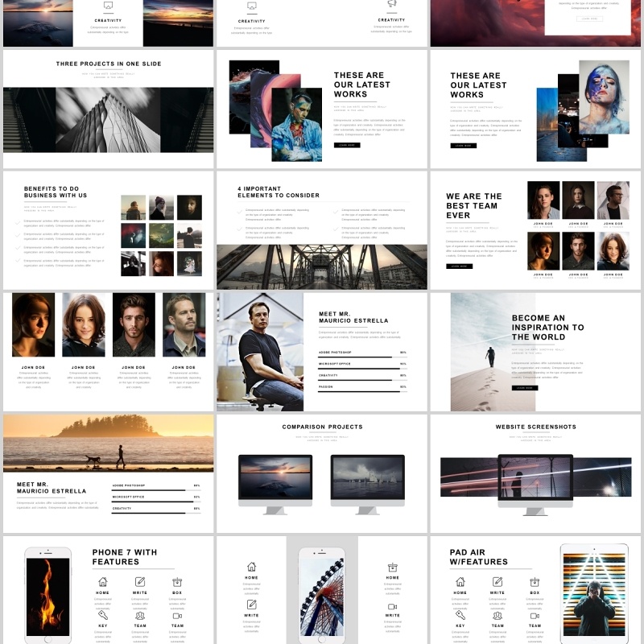
Task: Open the left monitor image in Comparison Projects
Action: point(275,477)
